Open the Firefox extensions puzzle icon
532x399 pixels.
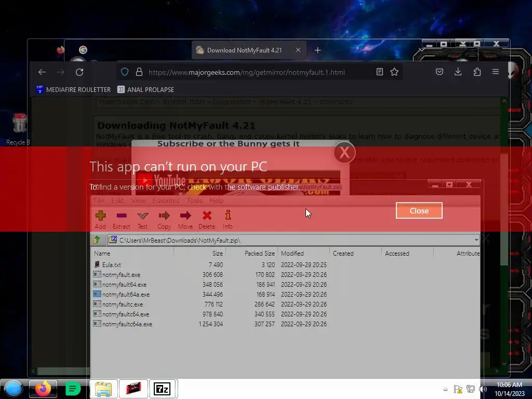tap(477, 72)
